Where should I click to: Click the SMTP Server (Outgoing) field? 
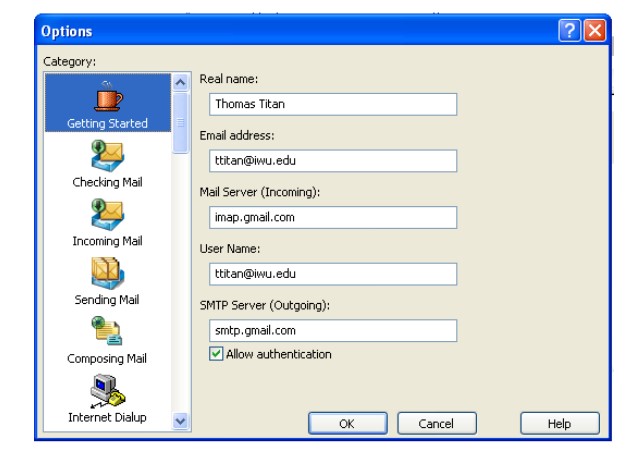[333, 331]
